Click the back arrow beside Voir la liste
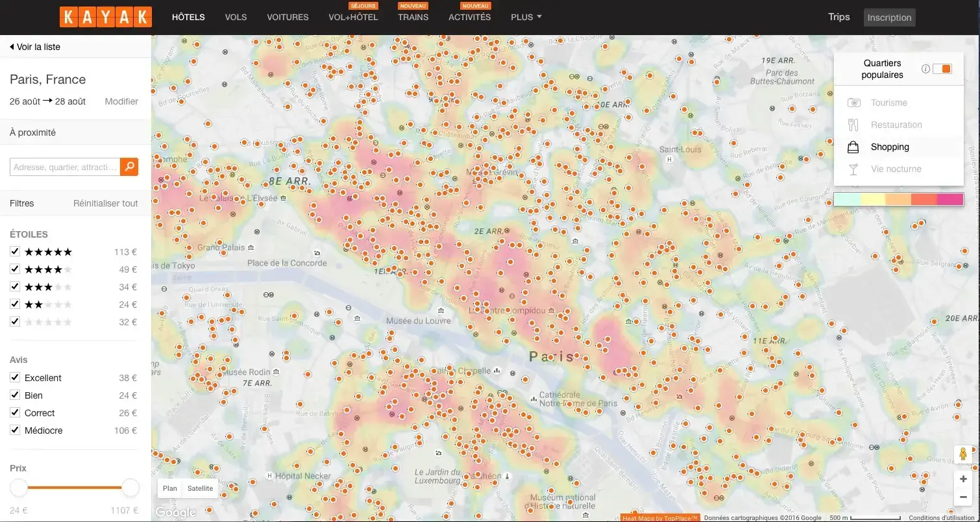The height and width of the screenshot is (522, 980). [x=12, y=47]
